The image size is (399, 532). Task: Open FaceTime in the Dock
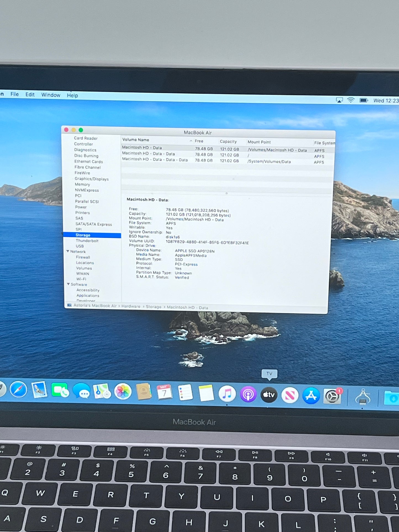coord(60,390)
